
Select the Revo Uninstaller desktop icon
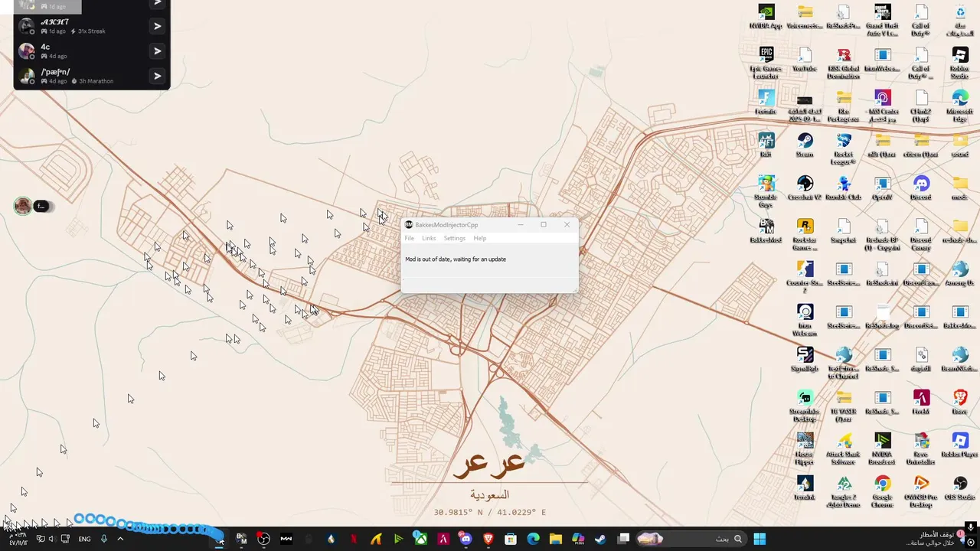tap(921, 449)
